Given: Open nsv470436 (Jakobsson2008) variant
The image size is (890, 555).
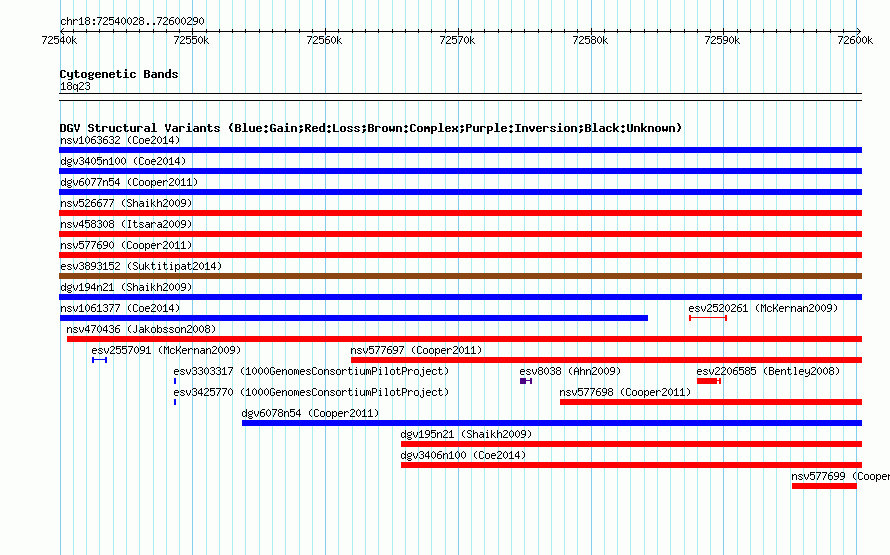Looking at the screenshot, I should coord(141,329).
